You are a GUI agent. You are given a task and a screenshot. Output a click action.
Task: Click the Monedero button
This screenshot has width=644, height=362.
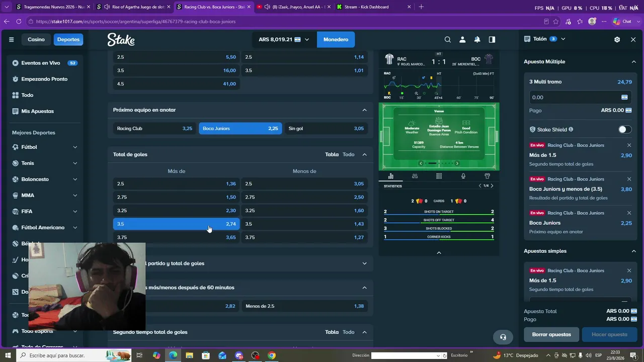336,39
